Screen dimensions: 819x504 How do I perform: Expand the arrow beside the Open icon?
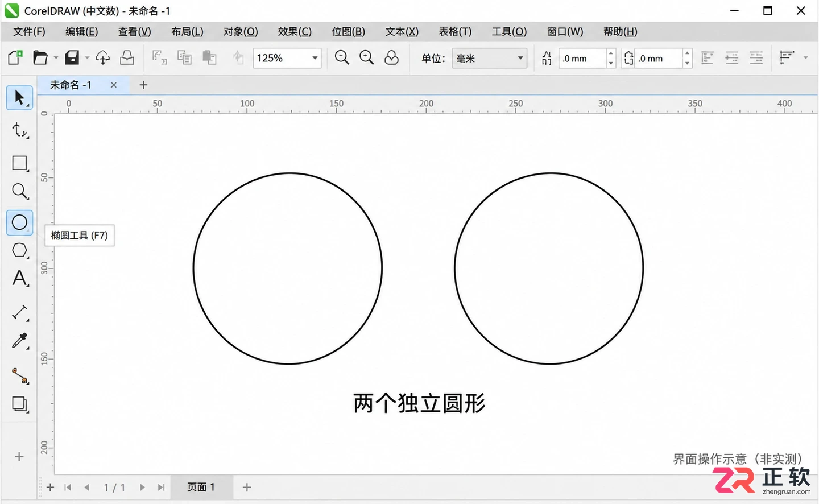pos(56,58)
